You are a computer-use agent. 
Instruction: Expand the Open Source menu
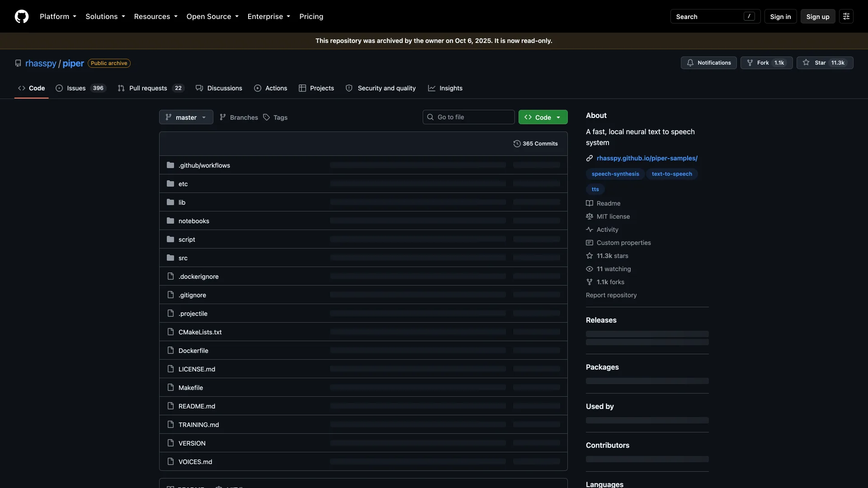click(x=212, y=17)
